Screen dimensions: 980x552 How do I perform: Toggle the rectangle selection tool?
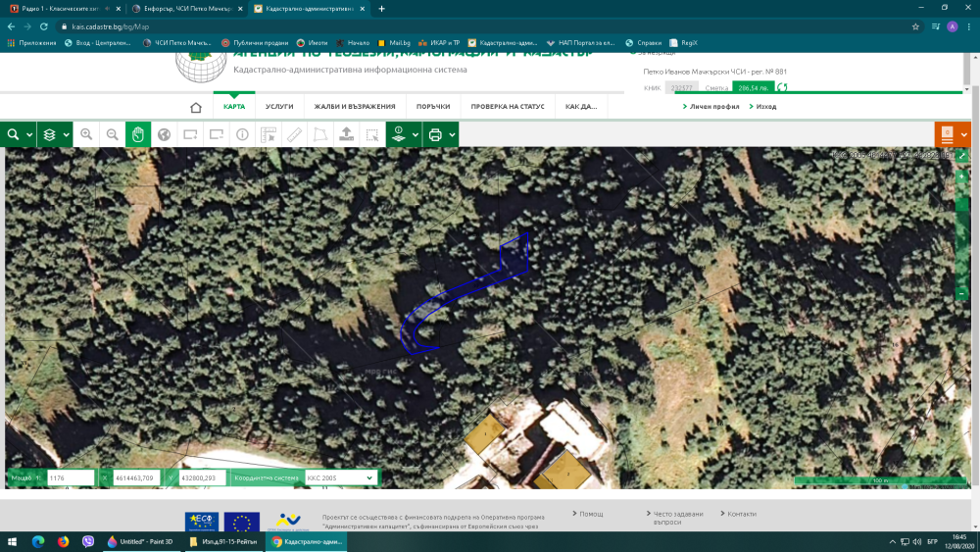tap(372, 134)
